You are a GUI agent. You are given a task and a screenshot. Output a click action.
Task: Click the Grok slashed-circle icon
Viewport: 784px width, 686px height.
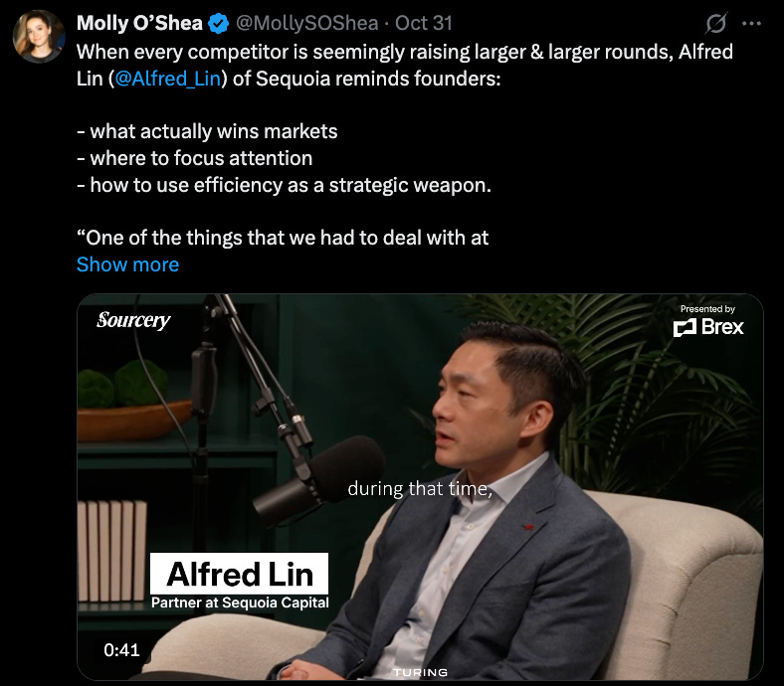[x=715, y=23]
